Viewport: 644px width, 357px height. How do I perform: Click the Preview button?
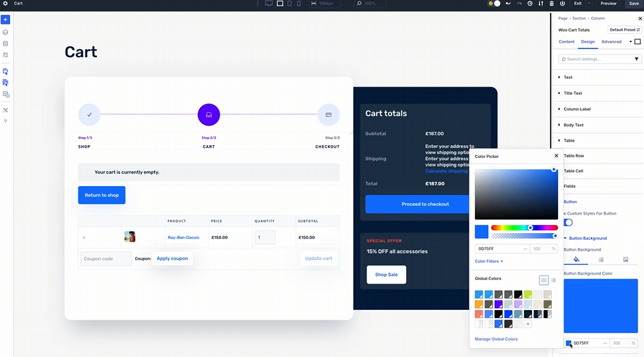(609, 3)
